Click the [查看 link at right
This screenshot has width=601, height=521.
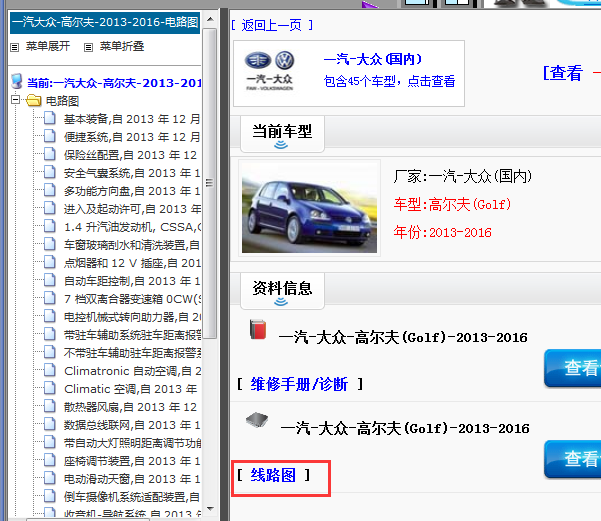pyautogui.click(x=563, y=73)
